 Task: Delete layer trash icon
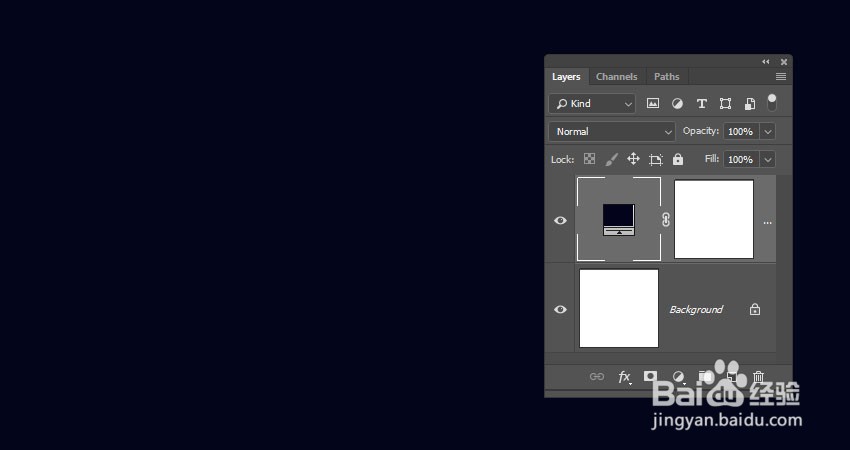pyautogui.click(x=758, y=376)
